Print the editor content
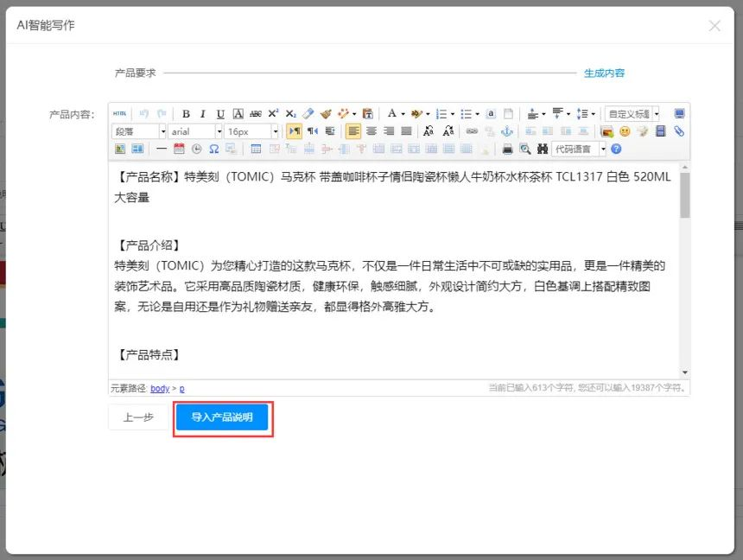Image resolution: width=743 pixels, height=560 pixels. click(507, 149)
